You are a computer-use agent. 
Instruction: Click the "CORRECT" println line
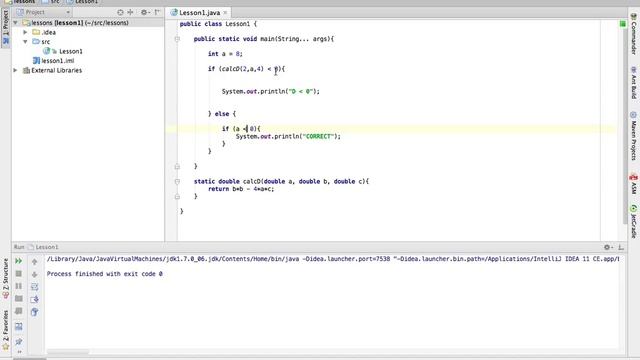point(288,136)
